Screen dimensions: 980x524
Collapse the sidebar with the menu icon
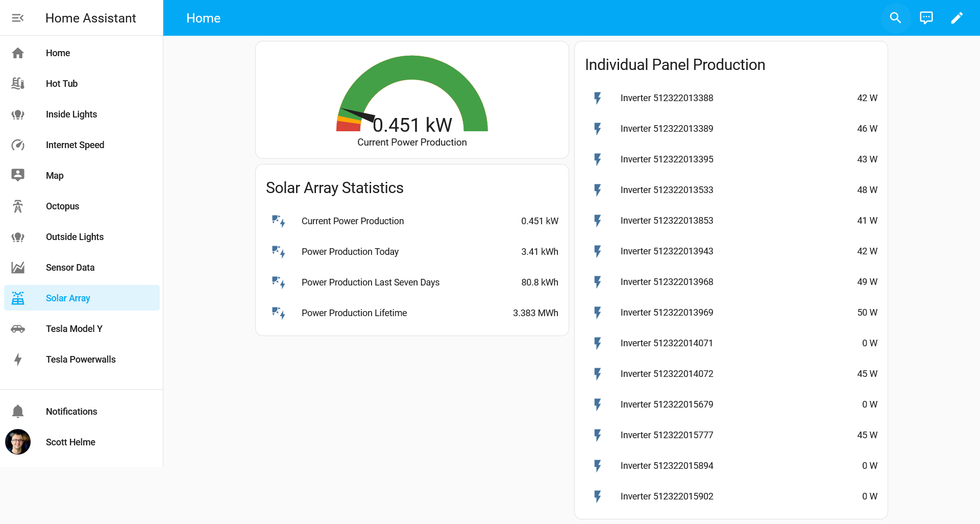(x=18, y=18)
